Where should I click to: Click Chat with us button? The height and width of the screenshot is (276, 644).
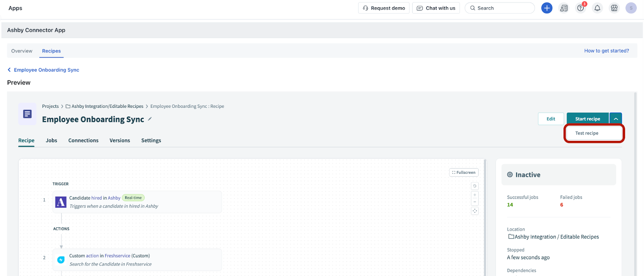437,8
